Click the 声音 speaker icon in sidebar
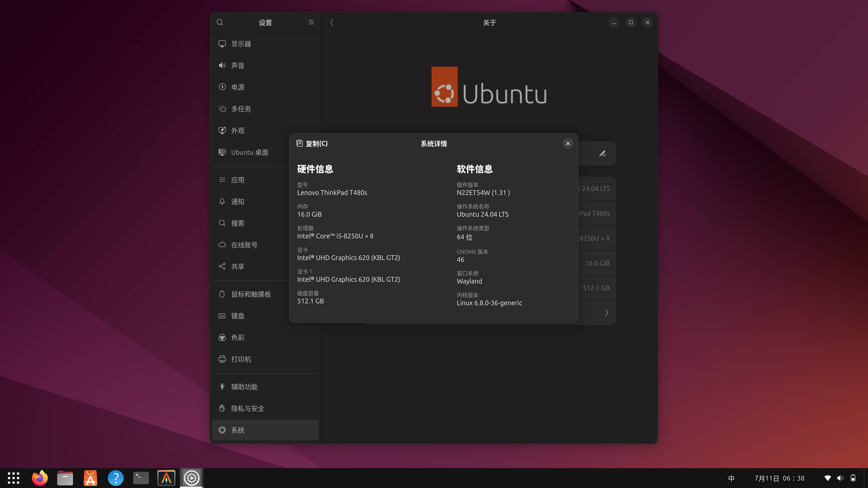The height and width of the screenshot is (488, 868). (222, 65)
